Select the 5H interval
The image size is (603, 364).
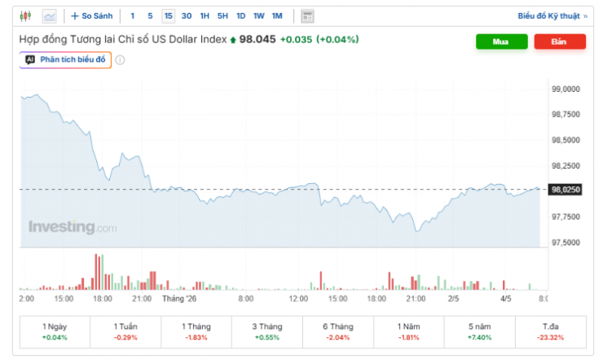click(222, 15)
